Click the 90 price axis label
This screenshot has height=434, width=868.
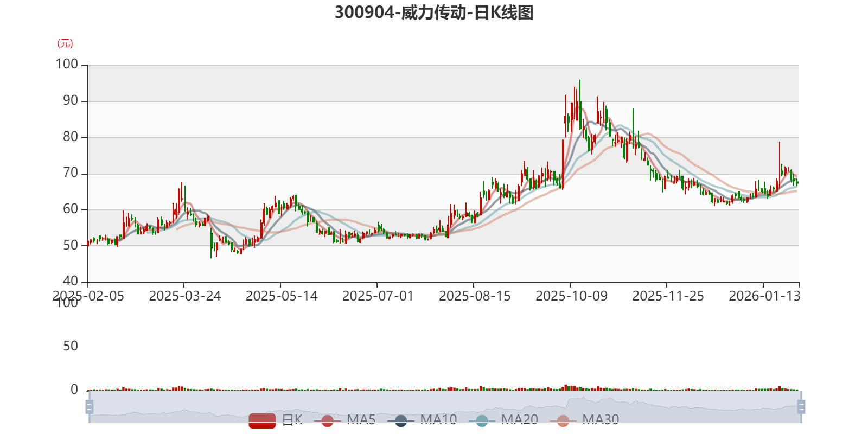[x=71, y=101]
